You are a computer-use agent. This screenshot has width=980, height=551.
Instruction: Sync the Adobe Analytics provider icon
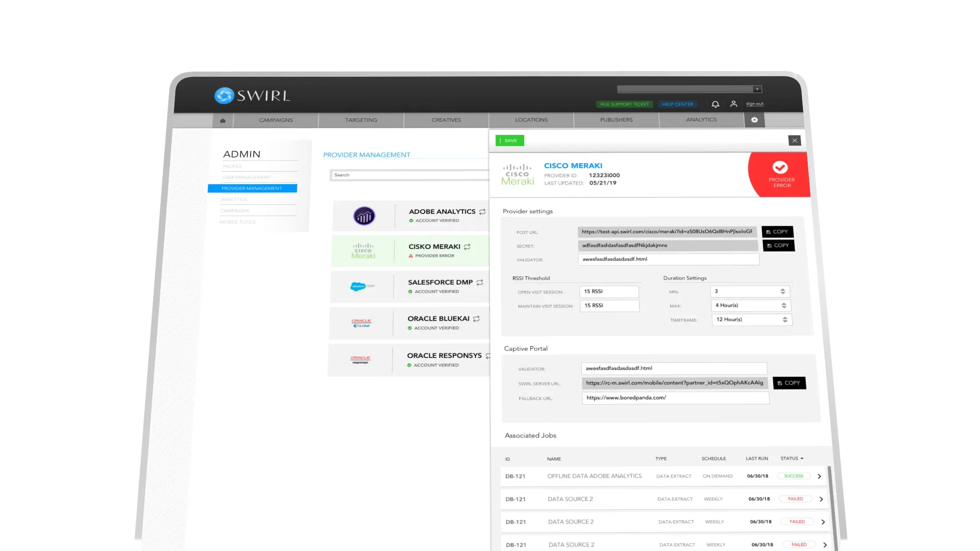click(x=482, y=212)
